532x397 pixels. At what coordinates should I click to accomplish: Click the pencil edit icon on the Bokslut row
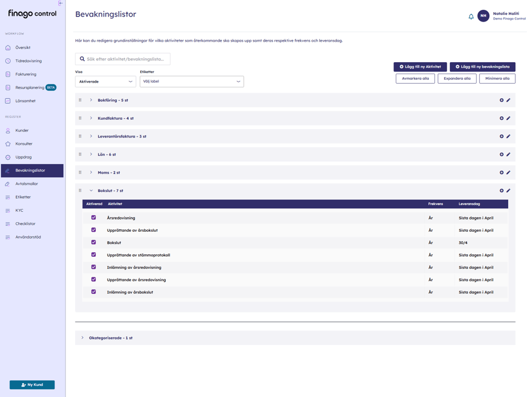(509, 190)
